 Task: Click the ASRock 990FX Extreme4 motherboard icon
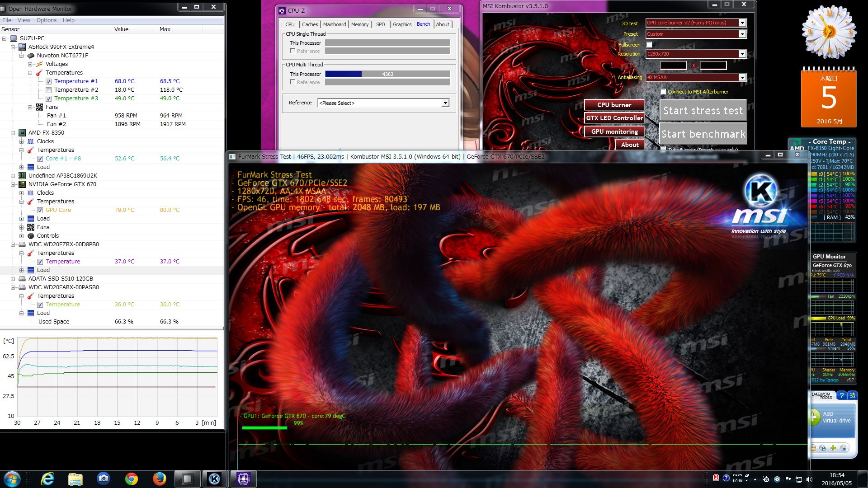click(22, 47)
